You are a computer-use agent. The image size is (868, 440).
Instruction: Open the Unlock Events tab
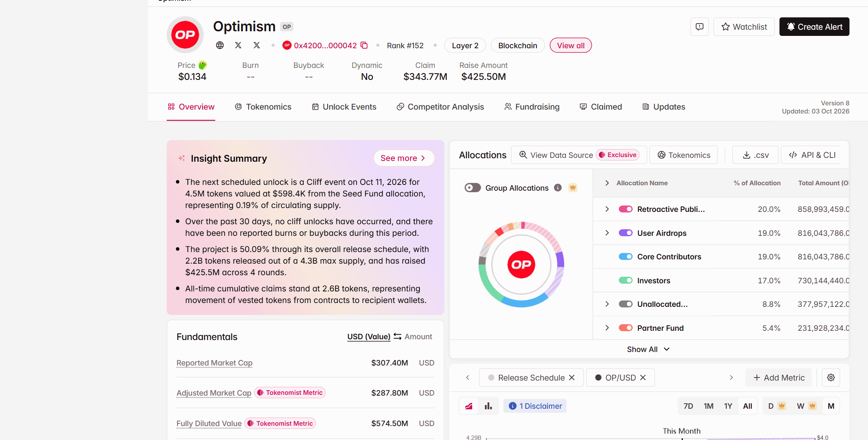click(344, 107)
